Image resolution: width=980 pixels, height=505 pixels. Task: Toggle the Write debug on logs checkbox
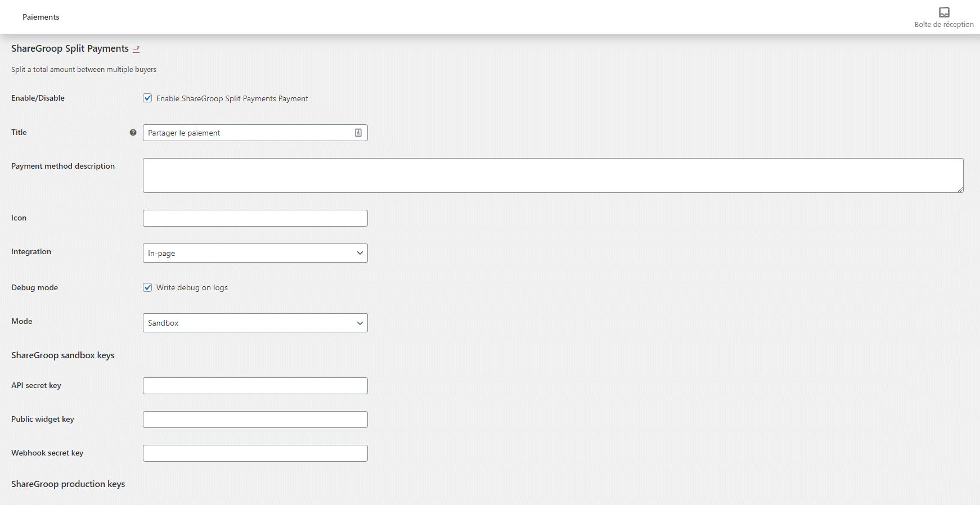pos(147,287)
